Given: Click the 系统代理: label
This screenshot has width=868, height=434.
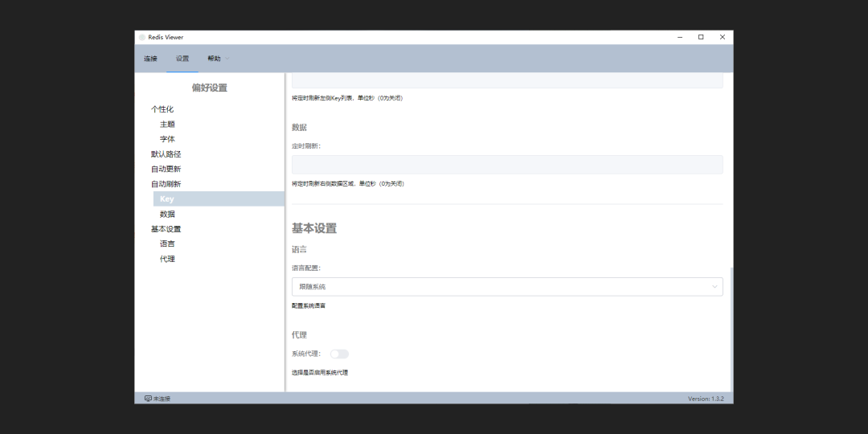Looking at the screenshot, I should 306,354.
